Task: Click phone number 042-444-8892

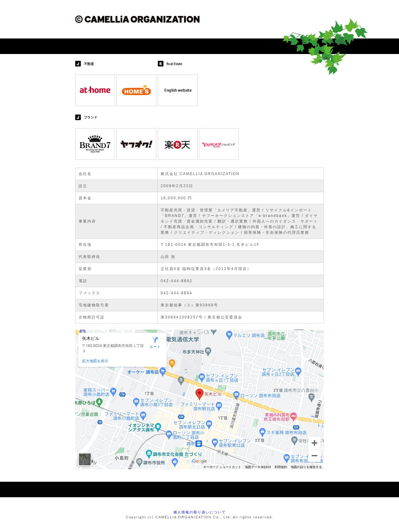Action: [x=241, y=281]
